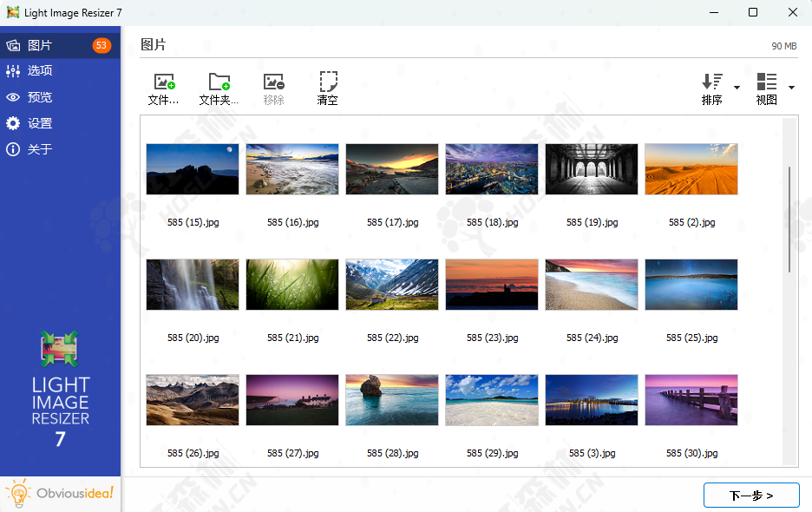Select thumbnail 585 (30).jpg purple pier

(x=691, y=400)
